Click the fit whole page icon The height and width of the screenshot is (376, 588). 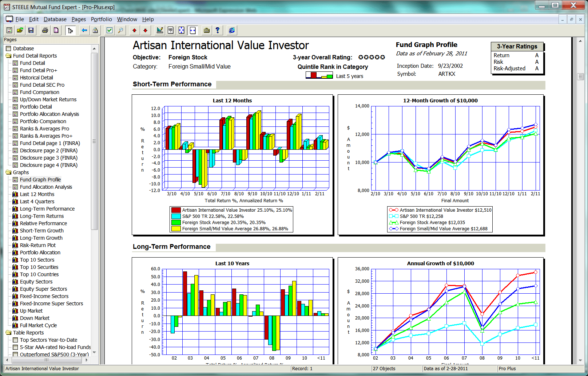coord(181,30)
